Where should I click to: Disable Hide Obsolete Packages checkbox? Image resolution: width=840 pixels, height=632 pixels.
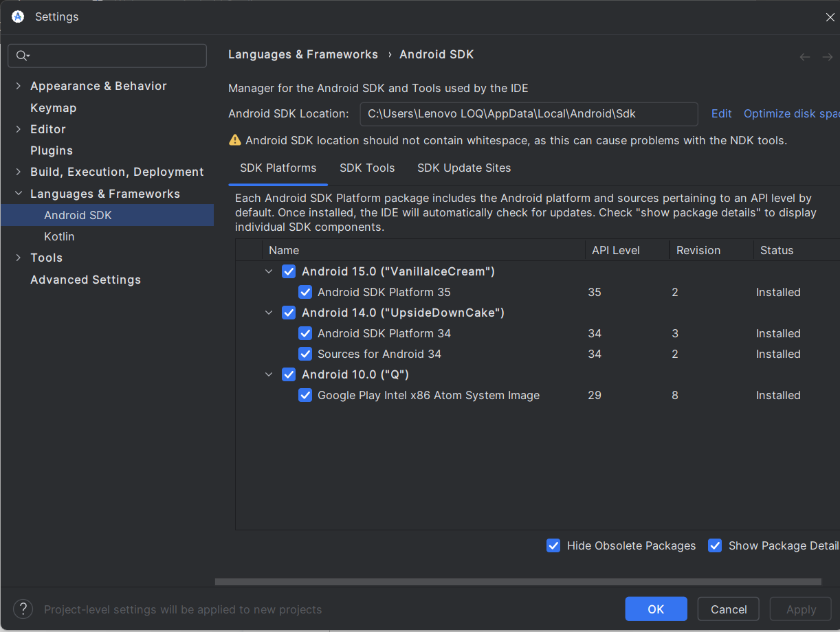(553, 545)
